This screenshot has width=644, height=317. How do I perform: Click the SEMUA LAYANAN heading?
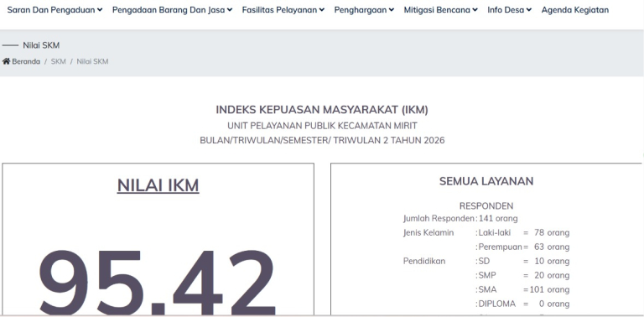486,181
